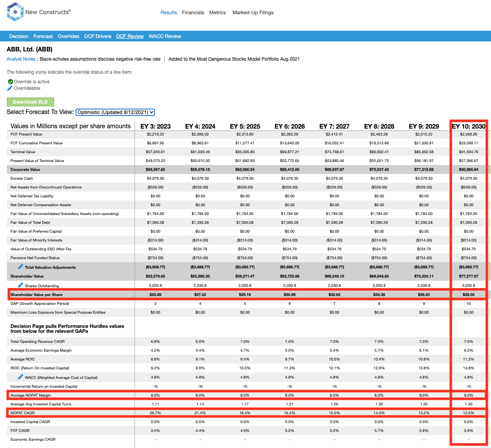491x448 pixels.
Task: Open the Results top menu
Action: (x=169, y=13)
